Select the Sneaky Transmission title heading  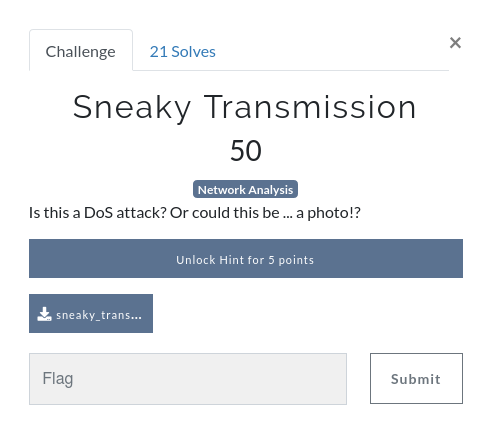(x=245, y=107)
